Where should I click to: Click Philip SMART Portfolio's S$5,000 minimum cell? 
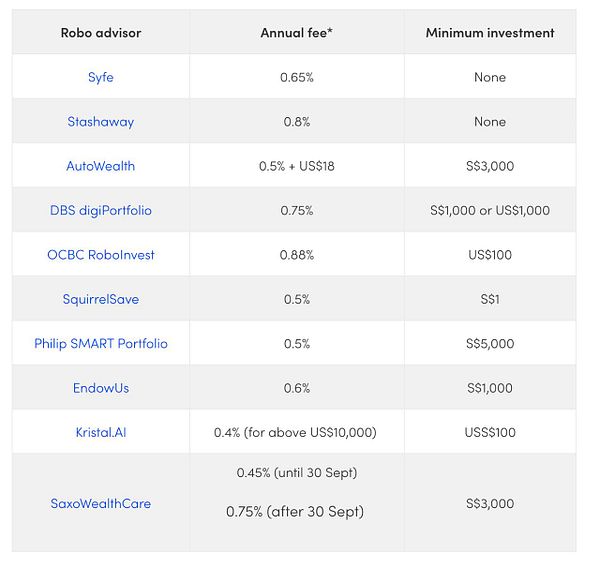(x=490, y=343)
